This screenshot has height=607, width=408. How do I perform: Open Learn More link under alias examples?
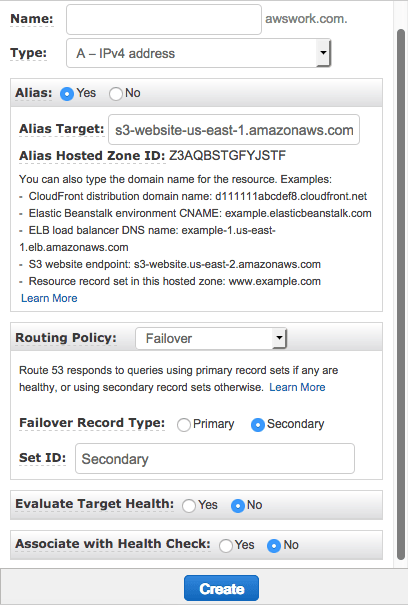(49, 298)
